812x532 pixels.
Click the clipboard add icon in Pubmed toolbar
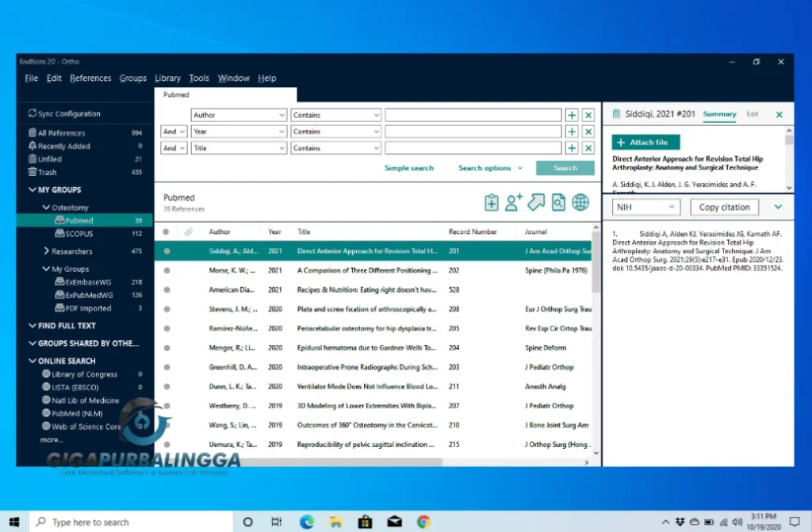point(492,202)
